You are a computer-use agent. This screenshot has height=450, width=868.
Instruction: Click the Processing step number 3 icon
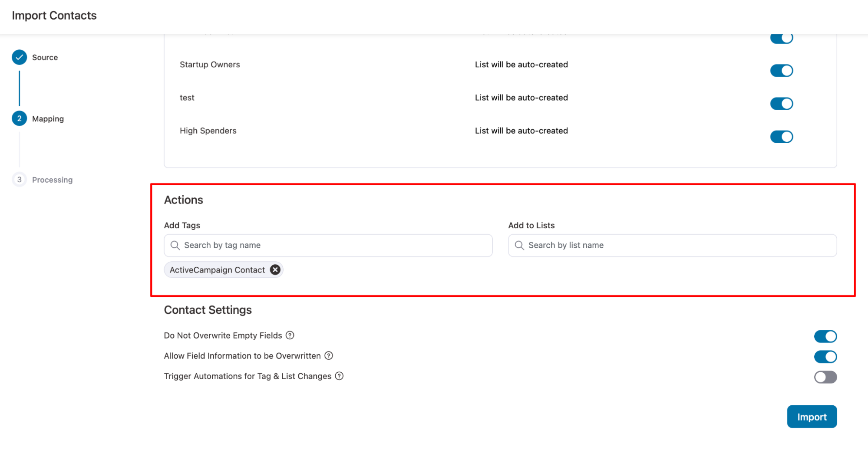(x=19, y=180)
